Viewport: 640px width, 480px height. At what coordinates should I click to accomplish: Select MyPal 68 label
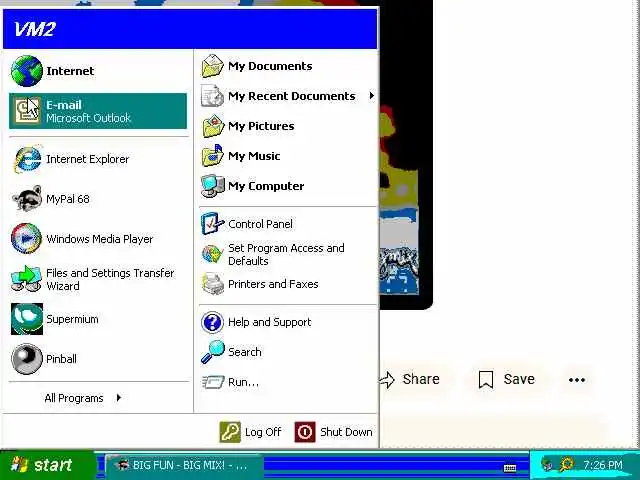coord(68,199)
